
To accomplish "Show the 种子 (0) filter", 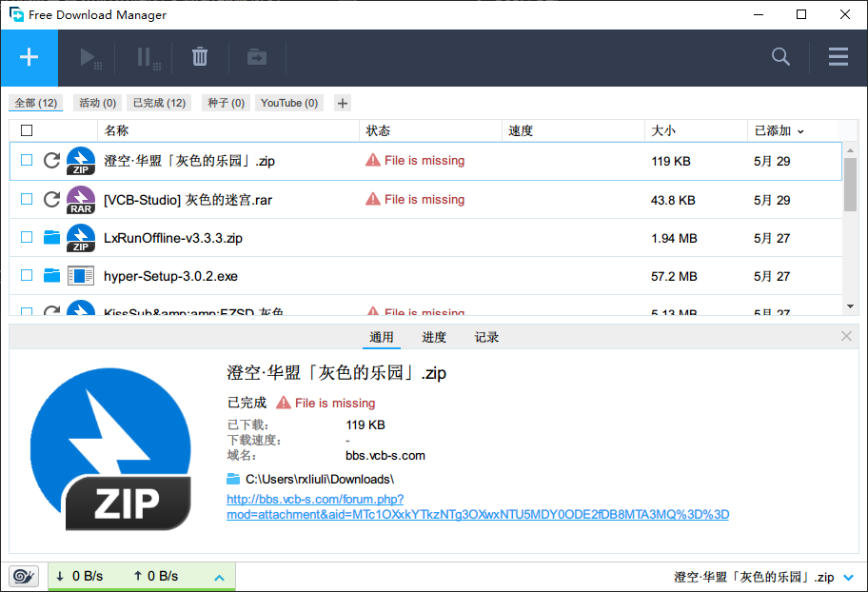I will (226, 103).
